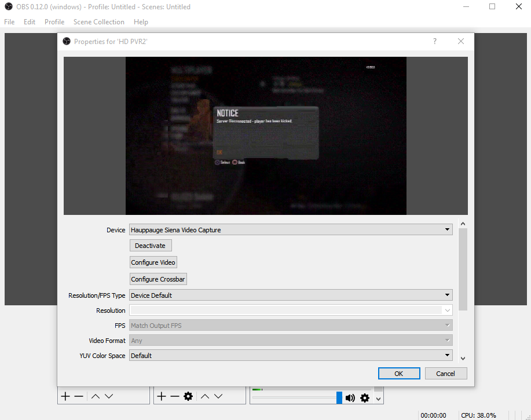Image resolution: width=531 pixels, height=420 pixels.
Task: Remove the selected source with the minus icon
Action: (x=175, y=396)
